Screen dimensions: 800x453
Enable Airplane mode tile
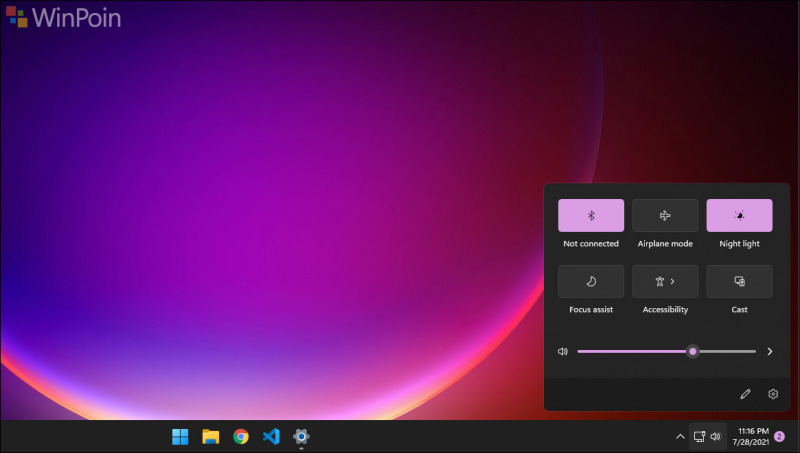point(665,215)
